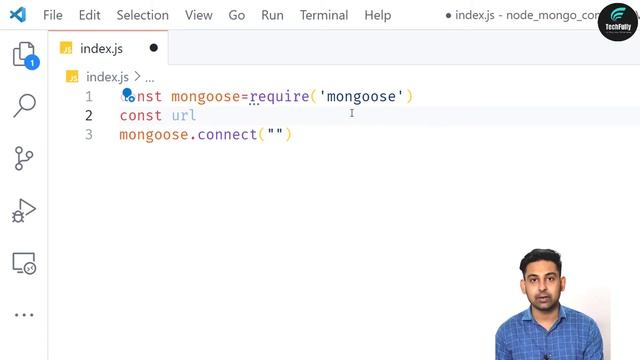This screenshot has width=640, height=360.
Task: Click line number 1 in the gutter
Action: point(89,97)
